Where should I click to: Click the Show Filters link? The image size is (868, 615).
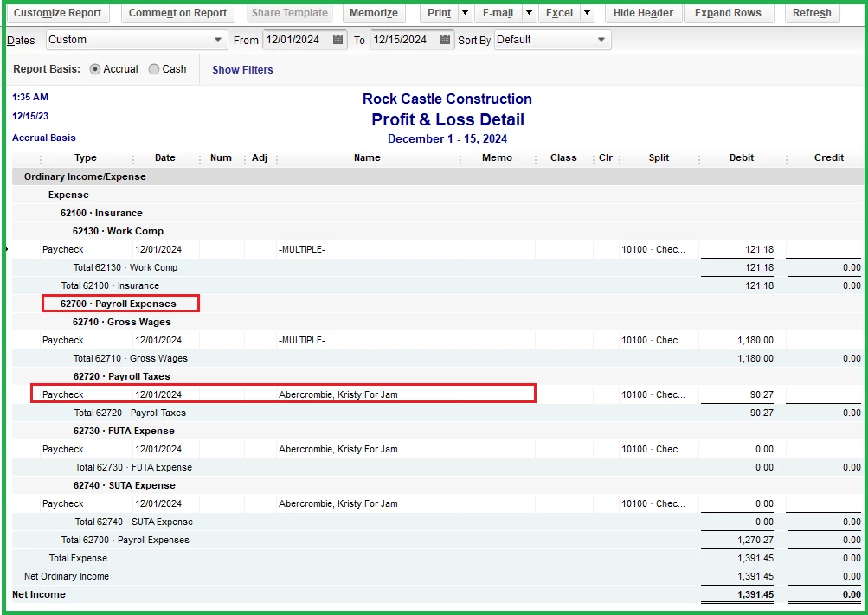[242, 70]
